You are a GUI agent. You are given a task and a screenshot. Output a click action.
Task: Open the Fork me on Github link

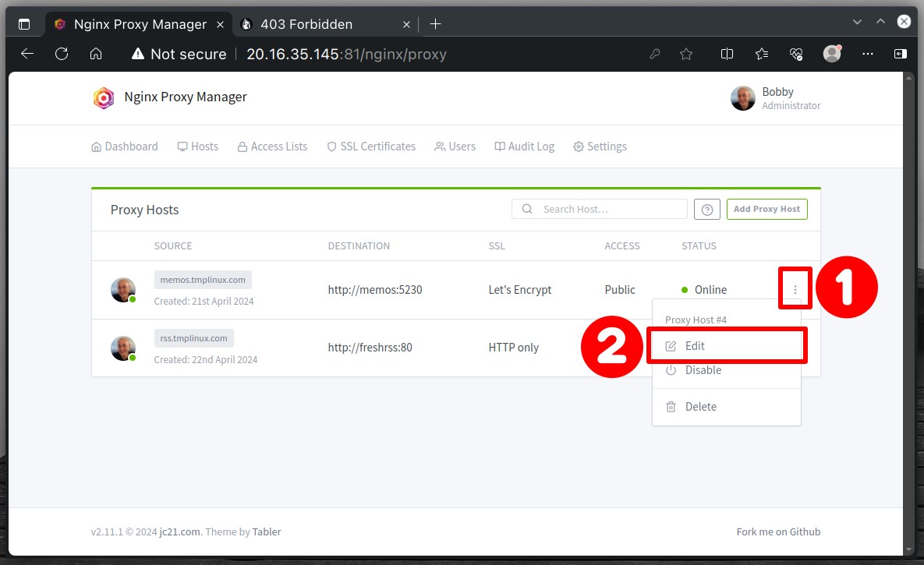(778, 531)
